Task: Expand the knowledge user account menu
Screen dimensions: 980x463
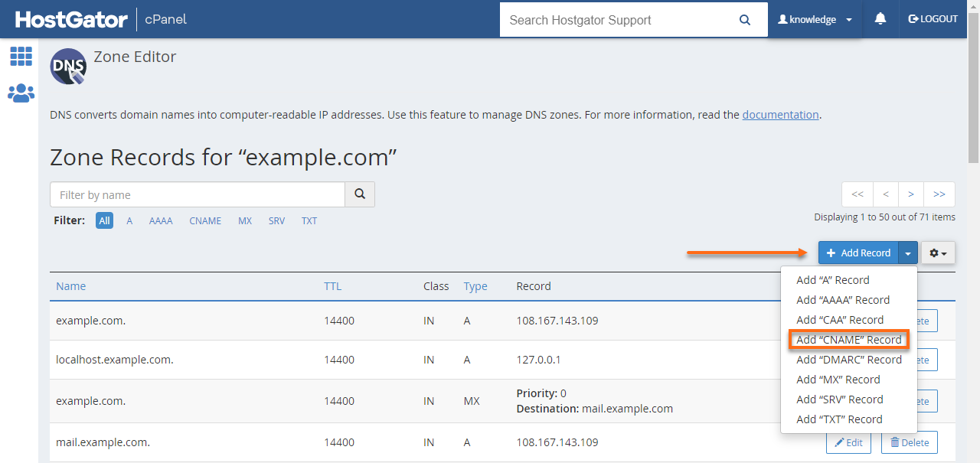Action: [x=815, y=19]
